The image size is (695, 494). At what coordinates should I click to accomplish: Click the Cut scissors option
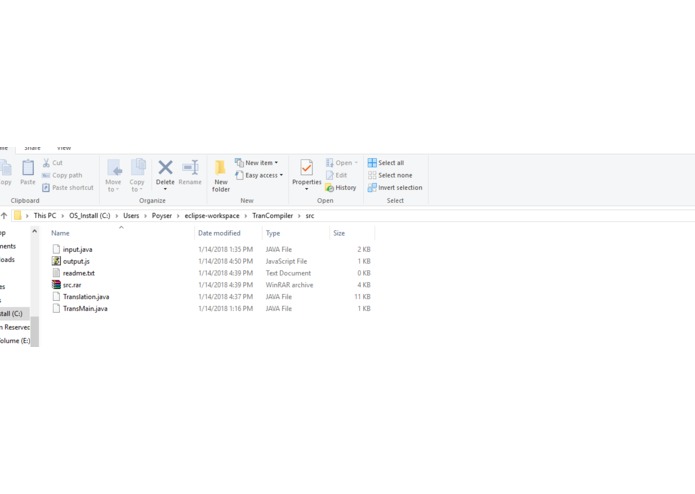(53, 163)
